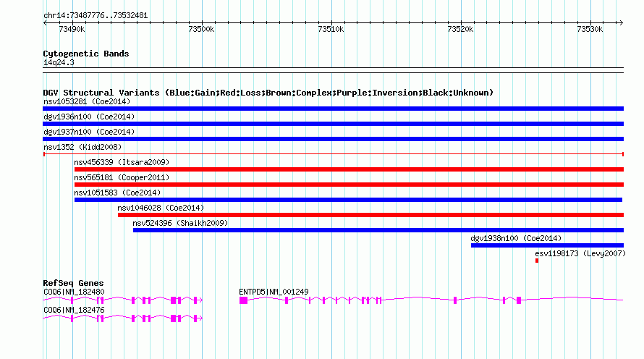This screenshot has width=644, height=359.
Task: Click the thin red nsv1352 (Kidd2008) line
Action: tap(333, 154)
